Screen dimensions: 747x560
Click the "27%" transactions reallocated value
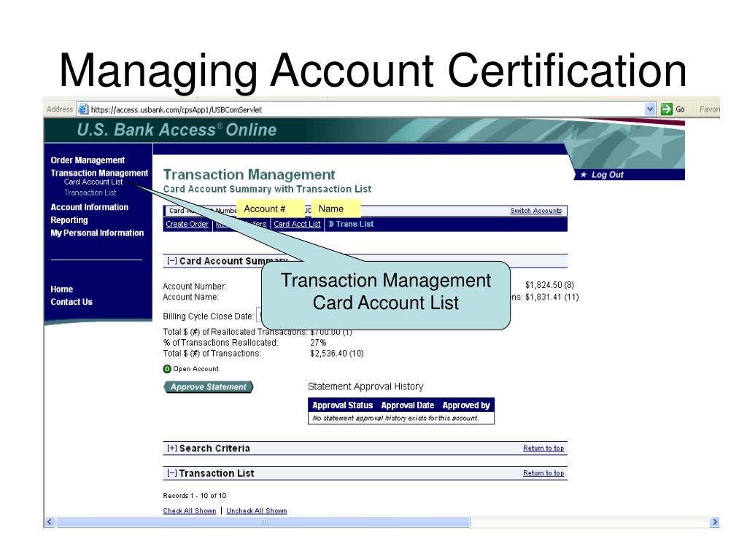click(318, 343)
